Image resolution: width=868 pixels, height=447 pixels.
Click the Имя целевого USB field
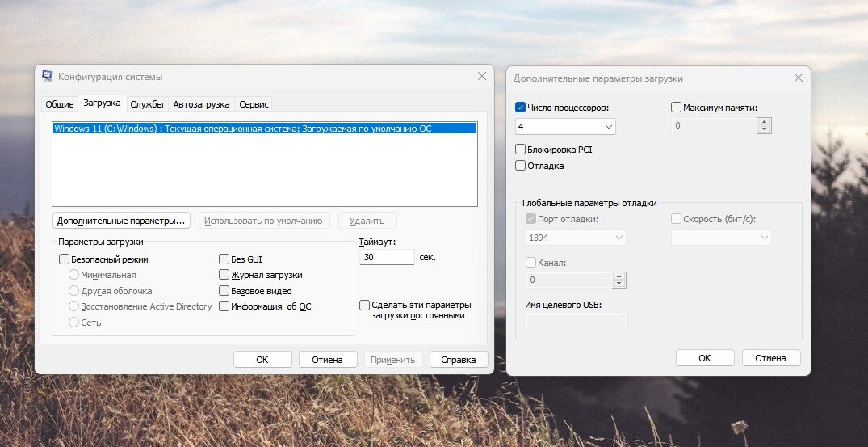[576, 323]
